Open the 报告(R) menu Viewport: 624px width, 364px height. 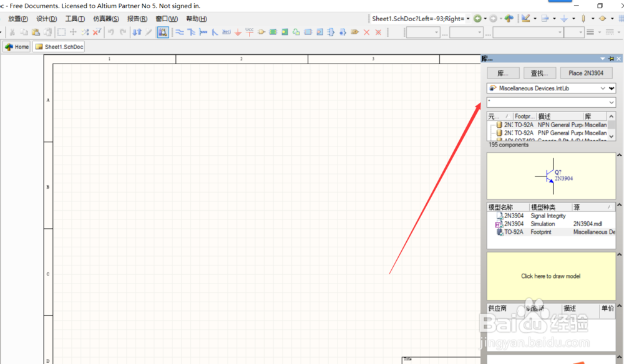click(x=137, y=19)
